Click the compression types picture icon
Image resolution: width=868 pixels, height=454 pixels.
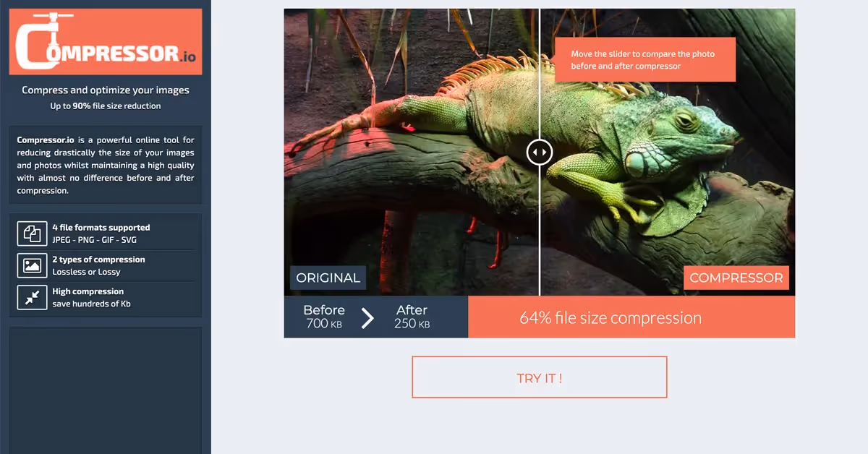(x=32, y=265)
